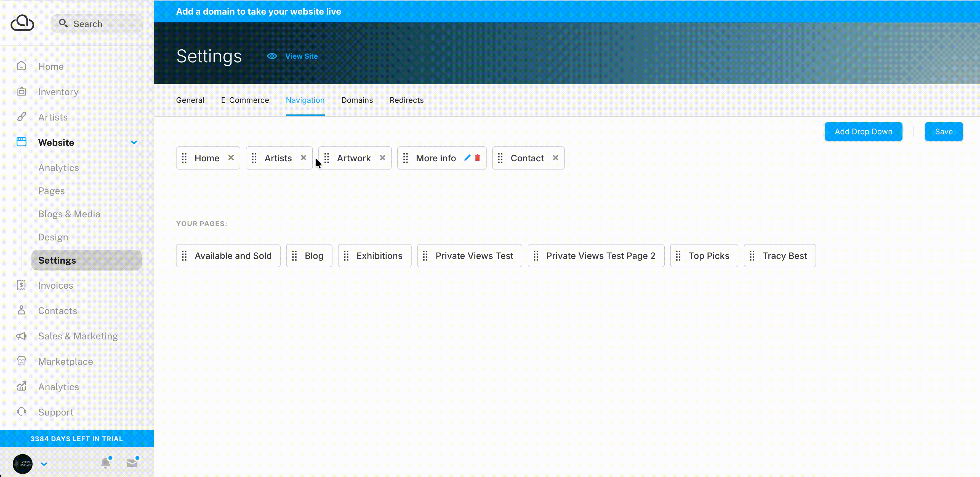Viewport: 980px width, 477px height.
Task: Click drag handle on Contact nav item
Action: tap(500, 158)
